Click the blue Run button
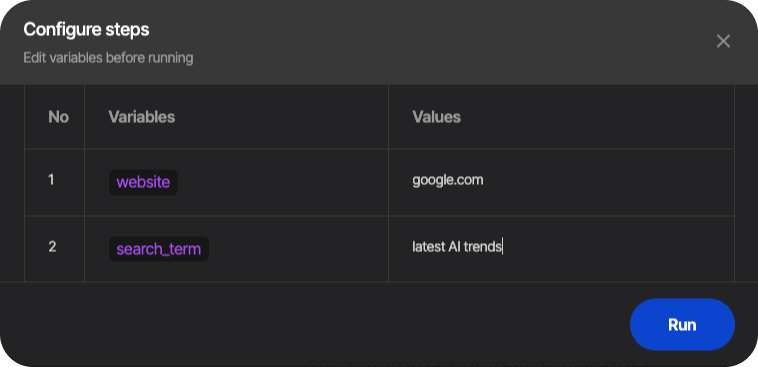The height and width of the screenshot is (367, 758). [x=682, y=324]
